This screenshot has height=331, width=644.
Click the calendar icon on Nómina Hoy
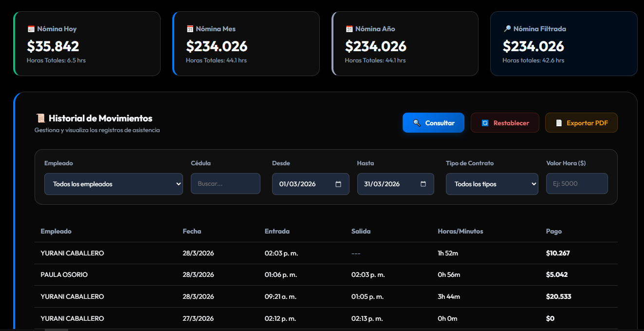(31, 29)
